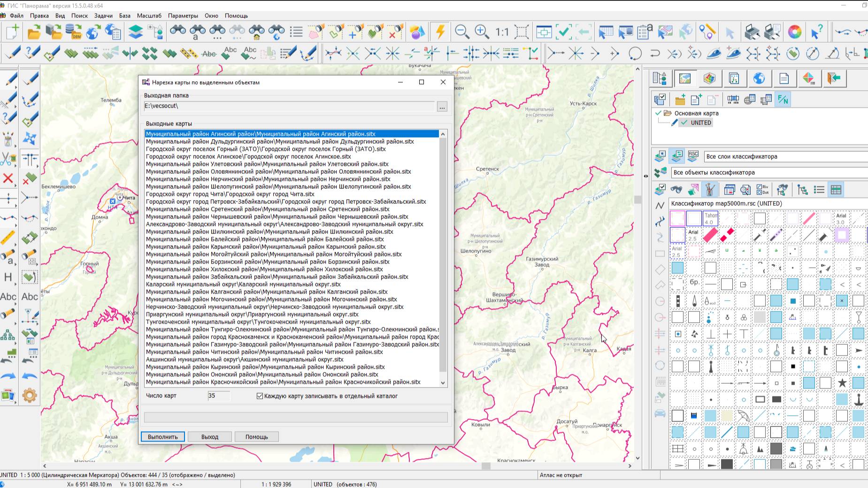Open 'Все слои классификатора' dropdown
The height and width of the screenshot is (488, 868).
point(785,156)
